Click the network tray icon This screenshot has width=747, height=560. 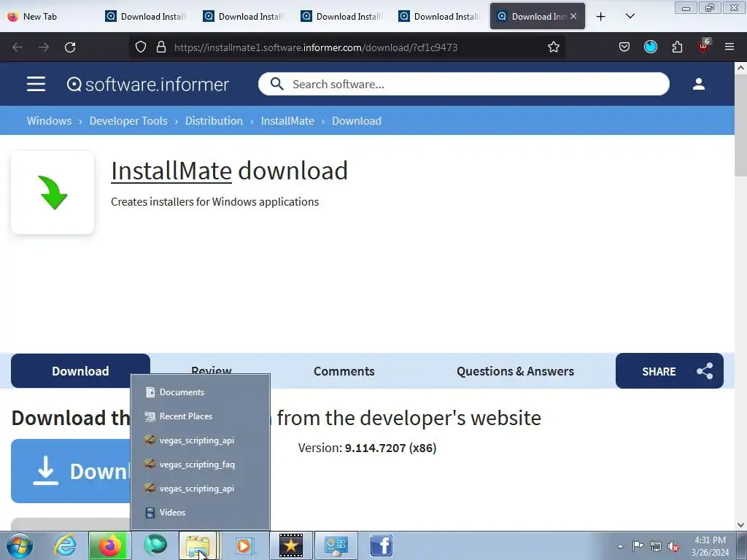coord(656,547)
